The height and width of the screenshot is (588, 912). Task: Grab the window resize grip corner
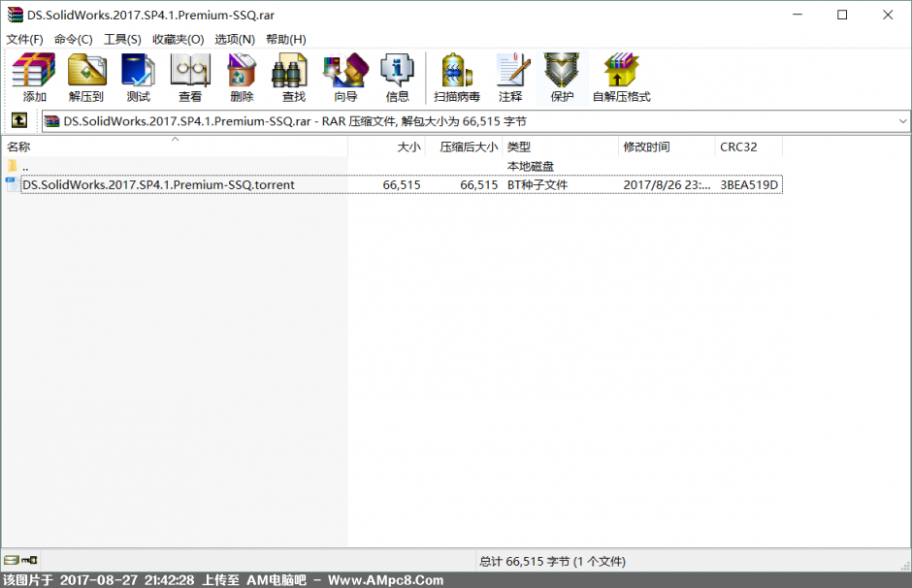[x=905, y=566]
